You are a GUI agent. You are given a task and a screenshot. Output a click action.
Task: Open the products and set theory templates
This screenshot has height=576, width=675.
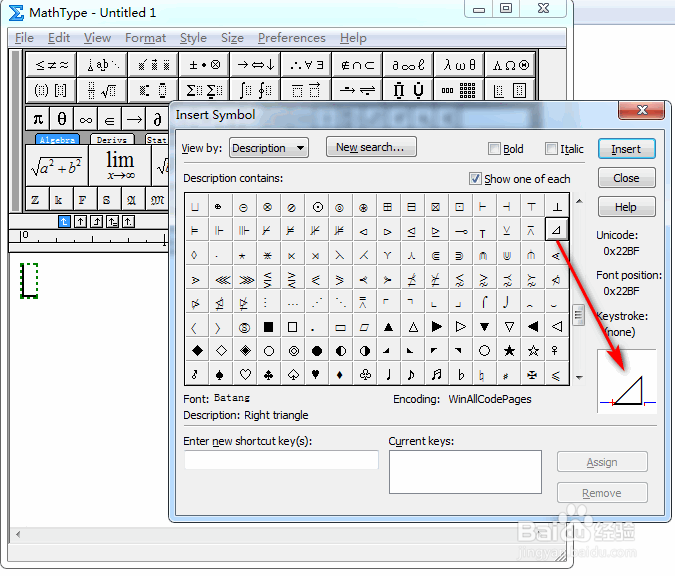[x=408, y=90]
